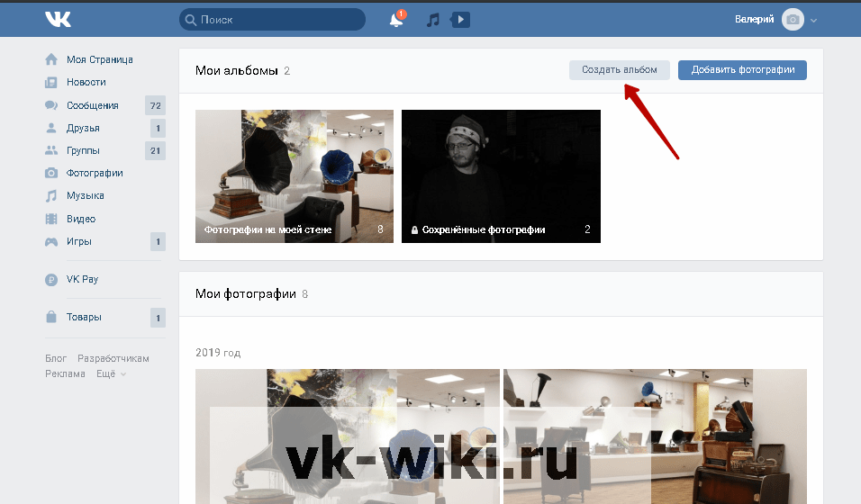Click the Создать альбом button
Screen dimensions: 861x504
coord(619,70)
